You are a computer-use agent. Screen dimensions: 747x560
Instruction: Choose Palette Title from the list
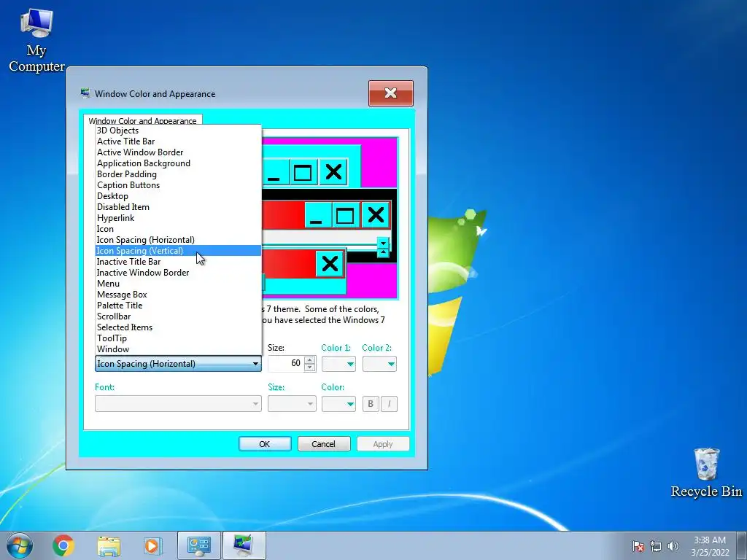(178, 306)
